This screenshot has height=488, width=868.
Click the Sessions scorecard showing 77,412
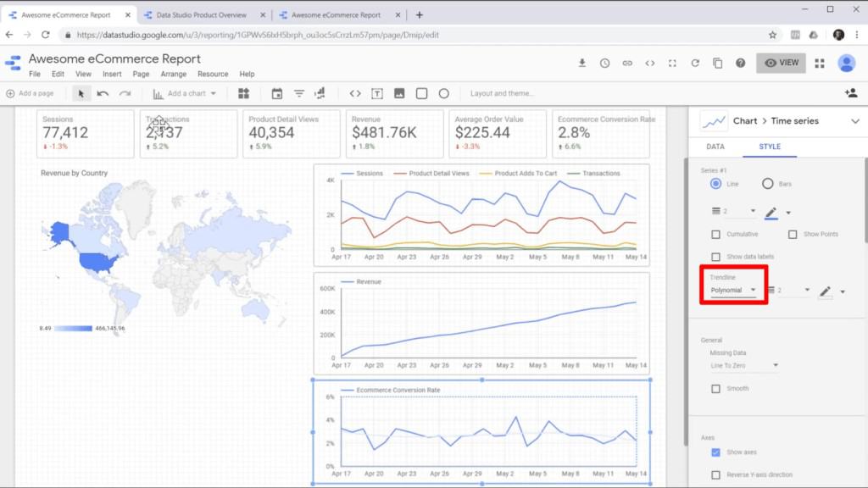[x=85, y=133]
